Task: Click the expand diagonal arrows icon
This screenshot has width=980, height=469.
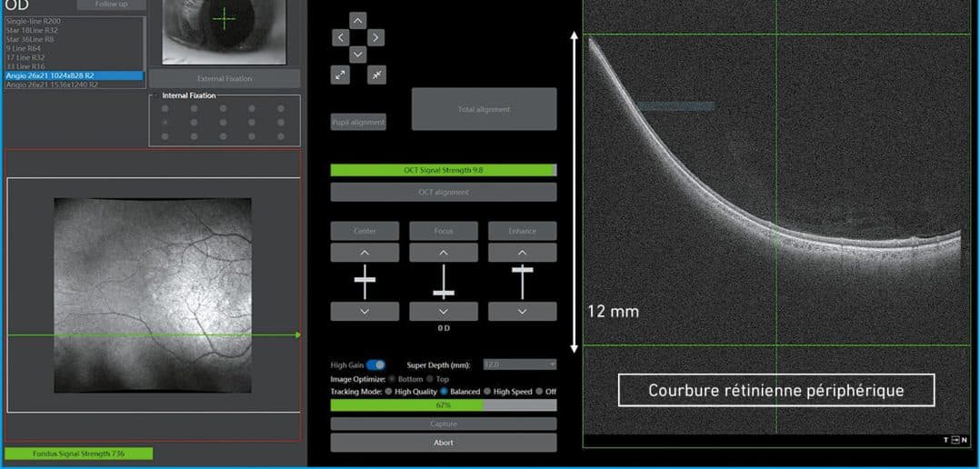Action: click(x=340, y=75)
